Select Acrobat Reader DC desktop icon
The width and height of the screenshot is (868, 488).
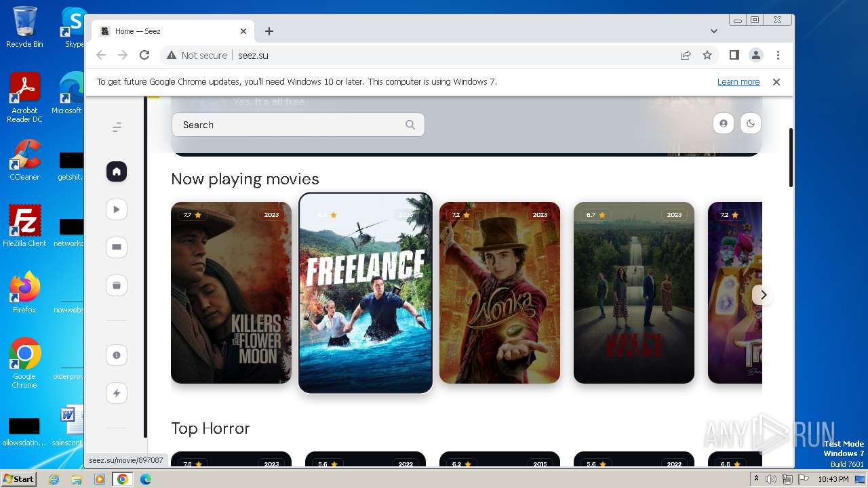point(24,98)
